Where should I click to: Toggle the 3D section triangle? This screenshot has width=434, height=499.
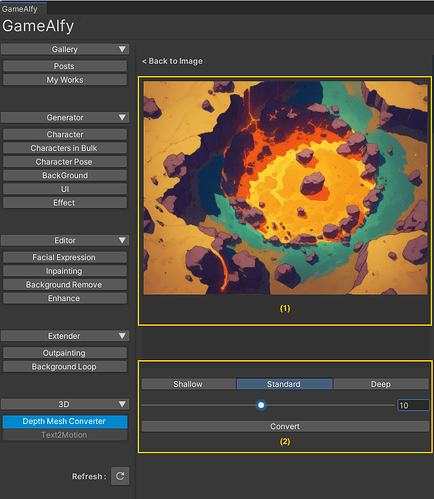pyautogui.click(x=122, y=404)
